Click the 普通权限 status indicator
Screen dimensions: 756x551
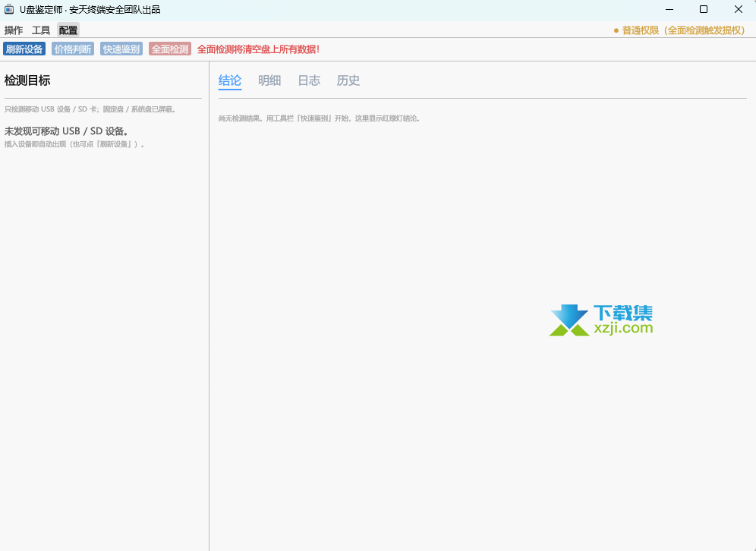tap(679, 30)
